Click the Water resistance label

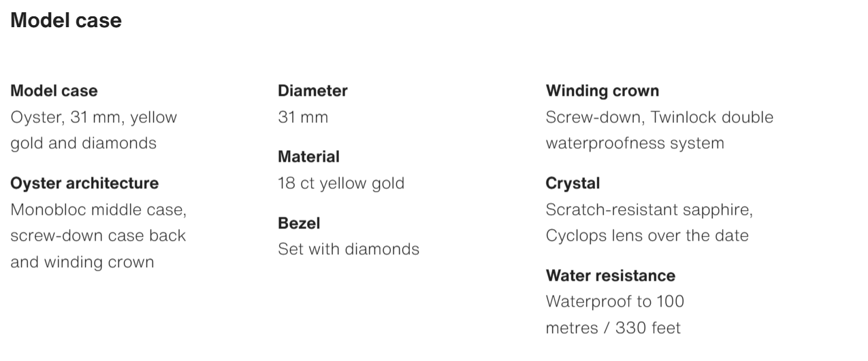pos(610,276)
